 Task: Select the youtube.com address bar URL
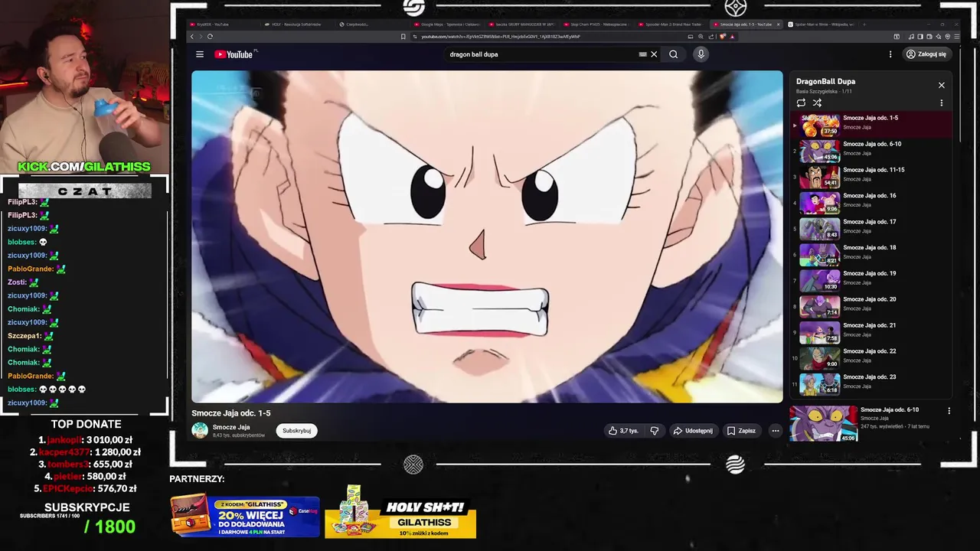coord(501,36)
